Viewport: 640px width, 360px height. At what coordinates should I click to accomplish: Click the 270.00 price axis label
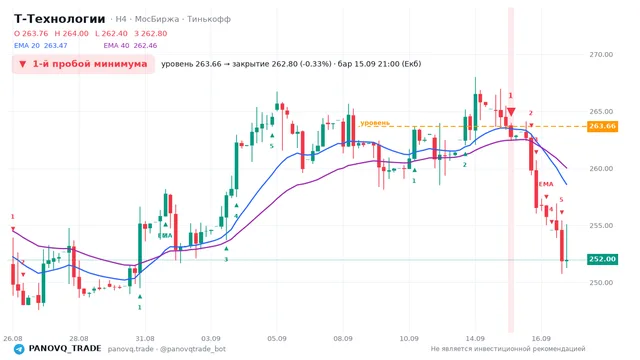click(601, 55)
